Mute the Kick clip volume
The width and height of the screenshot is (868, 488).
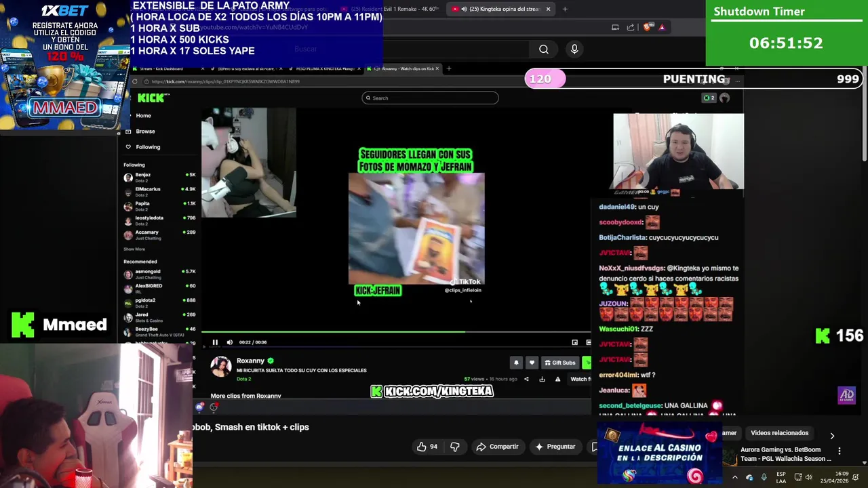(229, 342)
